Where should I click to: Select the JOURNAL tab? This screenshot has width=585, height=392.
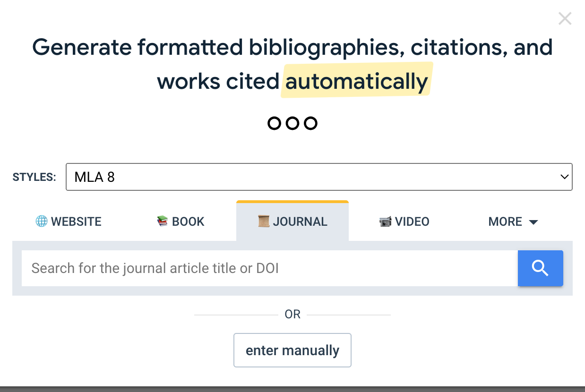(300, 222)
